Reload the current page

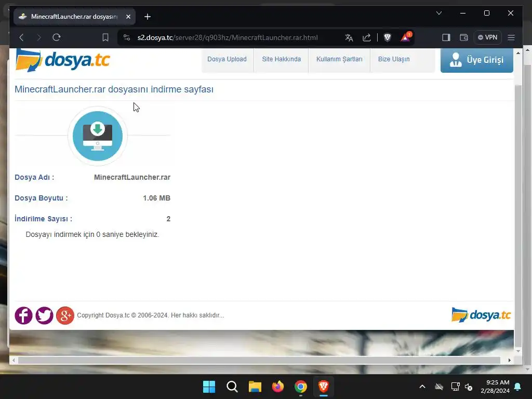(56, 37)
